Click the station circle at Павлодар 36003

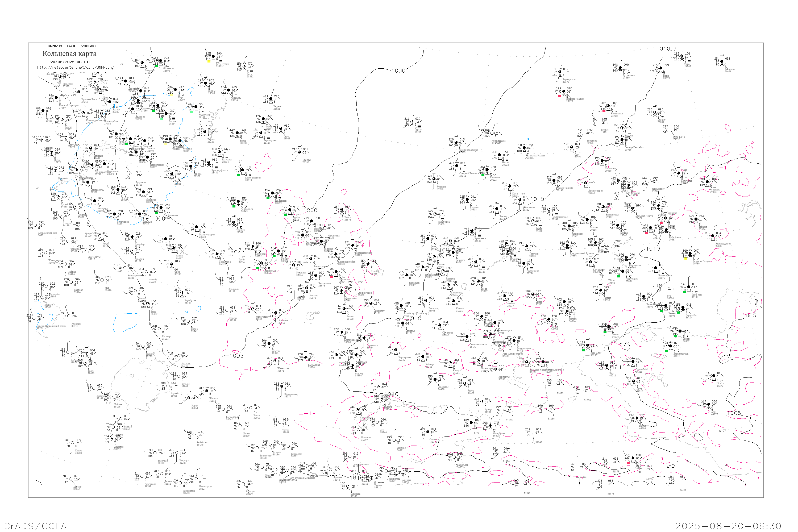[426, 301]
